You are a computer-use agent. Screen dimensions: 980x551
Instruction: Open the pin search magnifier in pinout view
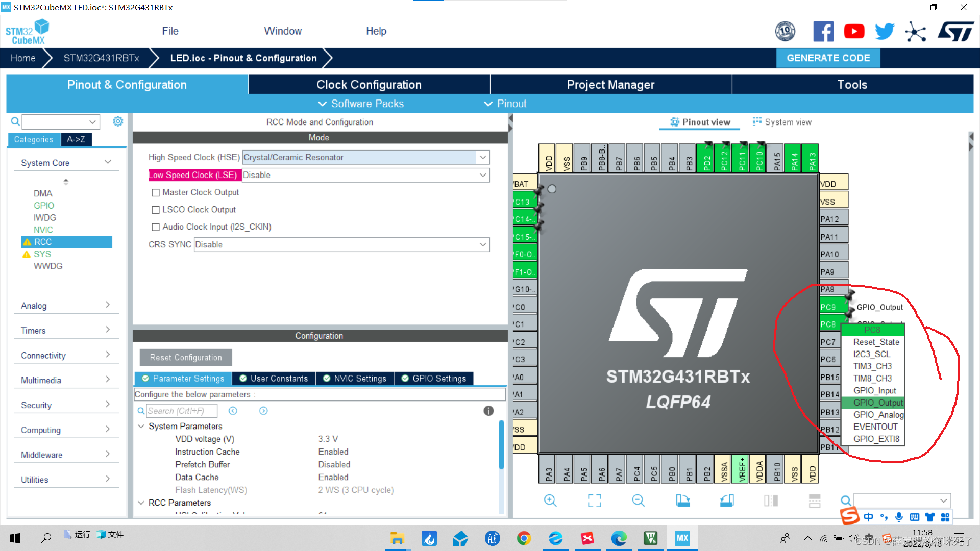point(846,500)
